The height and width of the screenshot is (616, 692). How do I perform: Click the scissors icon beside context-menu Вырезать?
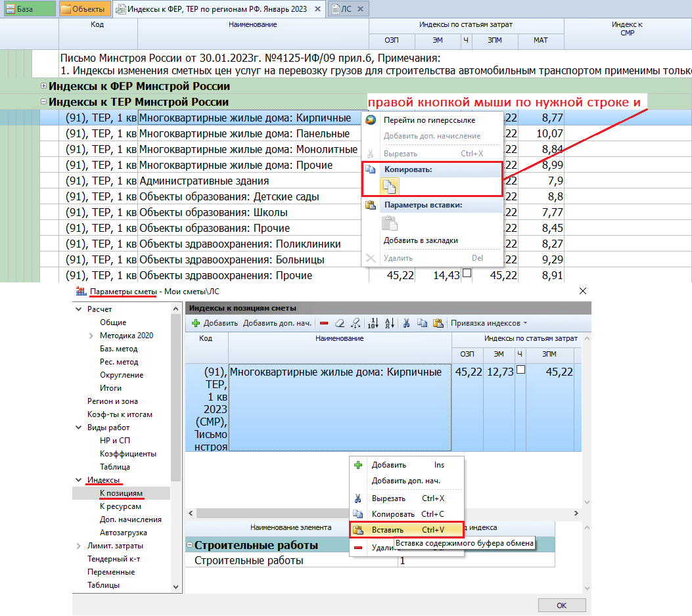coord(358,498)
